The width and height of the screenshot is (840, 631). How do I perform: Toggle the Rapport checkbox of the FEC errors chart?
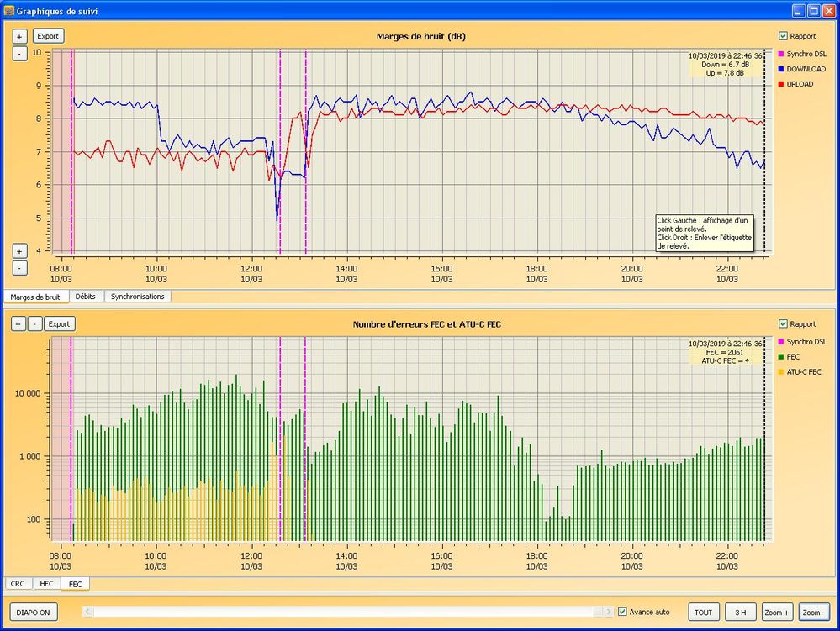coord(783,323)
